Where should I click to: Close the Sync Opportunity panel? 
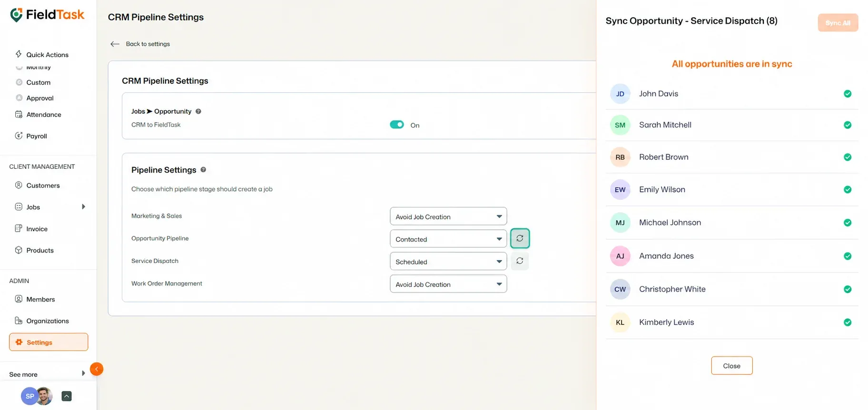(x=732, y=366)
